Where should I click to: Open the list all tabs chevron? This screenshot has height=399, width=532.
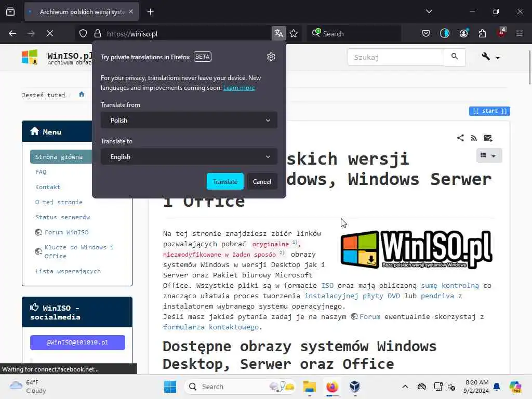point(429,11)
